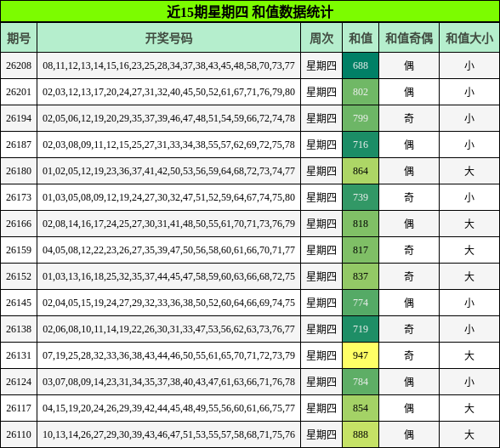The height and width of the screenshot is (448, 500).
Task: Click the sum value cell 888
Action: click(x=361, y=434)
